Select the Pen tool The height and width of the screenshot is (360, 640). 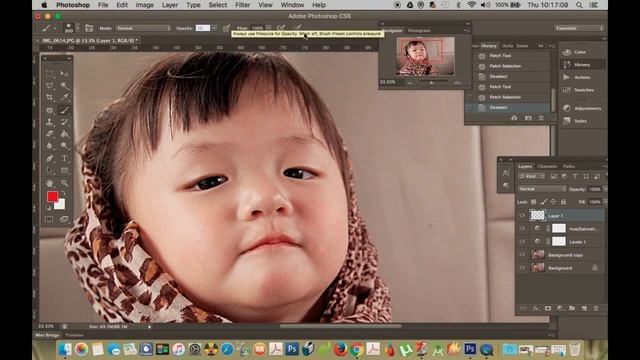click(x=50, y=158)
